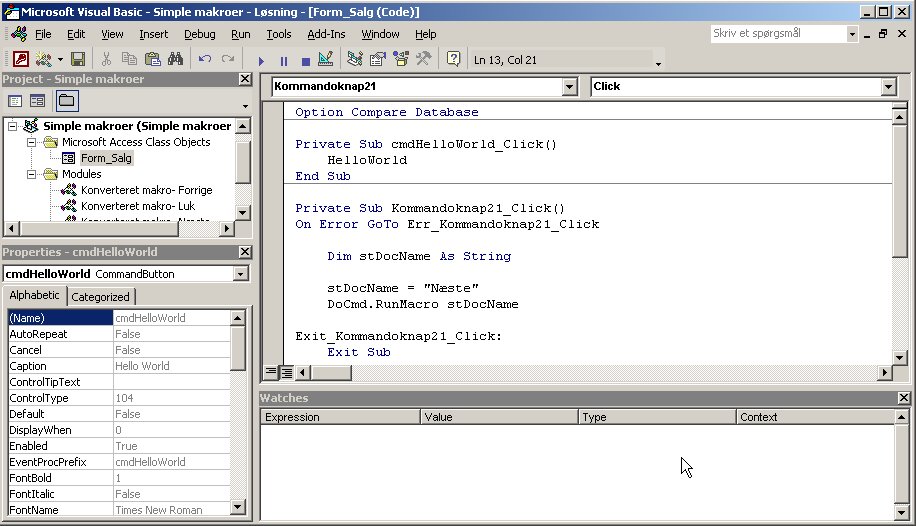Open Object Browser toolbar icon

click(401, 59)
